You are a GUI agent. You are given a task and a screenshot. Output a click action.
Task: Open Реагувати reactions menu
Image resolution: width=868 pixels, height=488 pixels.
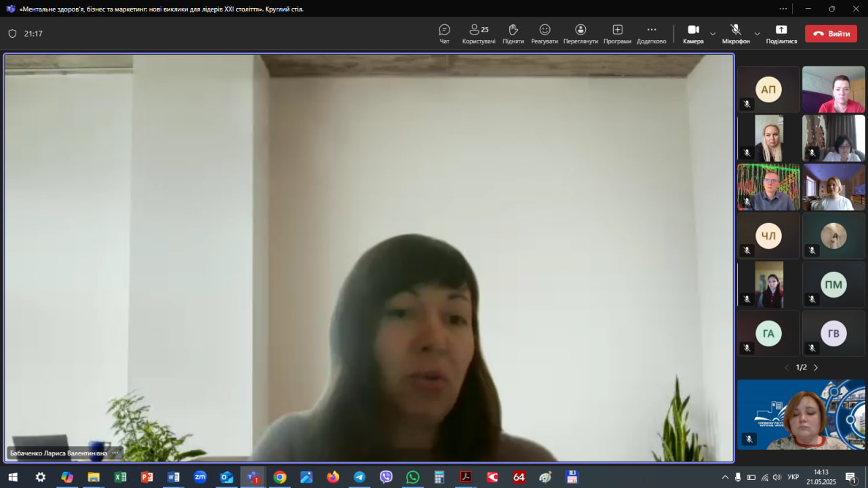point(545,34)
